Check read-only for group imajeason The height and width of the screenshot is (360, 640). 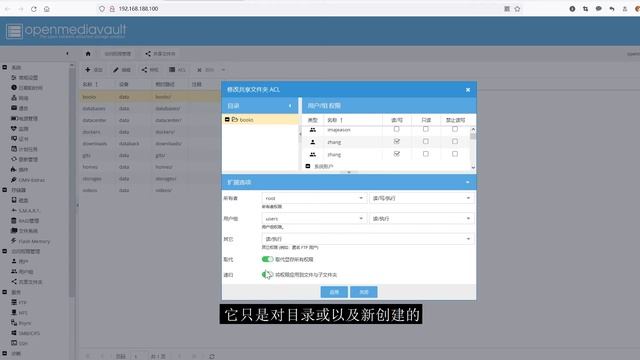426,129
